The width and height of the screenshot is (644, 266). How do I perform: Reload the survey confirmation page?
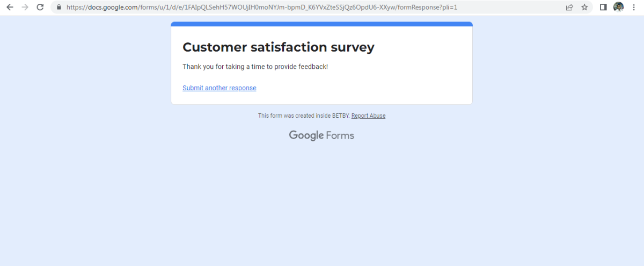[40, 8]
